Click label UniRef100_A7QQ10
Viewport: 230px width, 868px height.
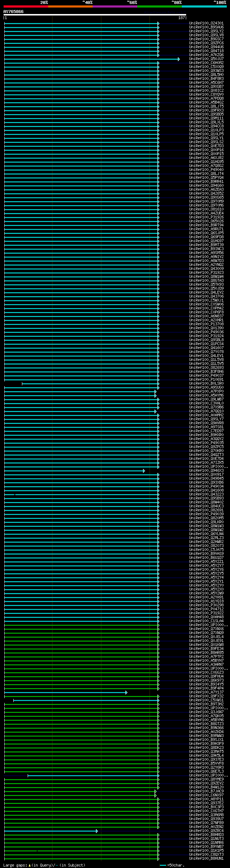click(x=206, y=411)
